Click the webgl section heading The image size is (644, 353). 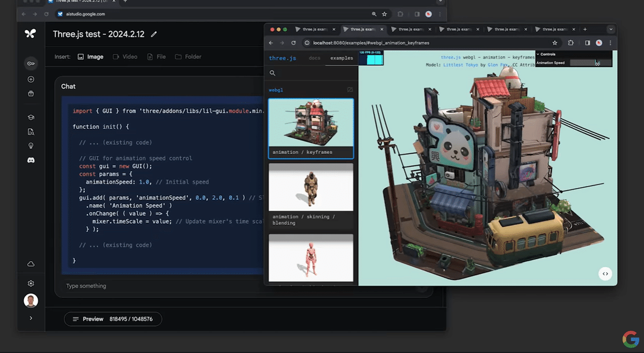point(275,90)
